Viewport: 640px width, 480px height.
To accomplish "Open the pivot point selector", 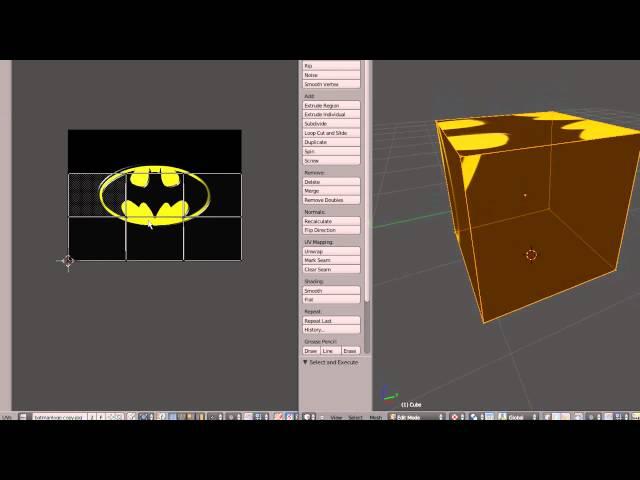I will pyautogui.click(x=476, y=417).
